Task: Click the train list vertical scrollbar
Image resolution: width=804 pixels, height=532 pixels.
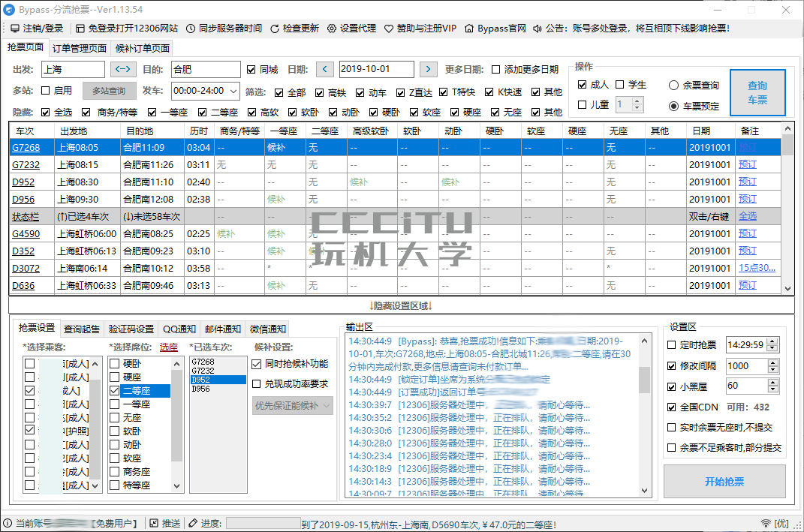Action: click(x=787, y=210)
